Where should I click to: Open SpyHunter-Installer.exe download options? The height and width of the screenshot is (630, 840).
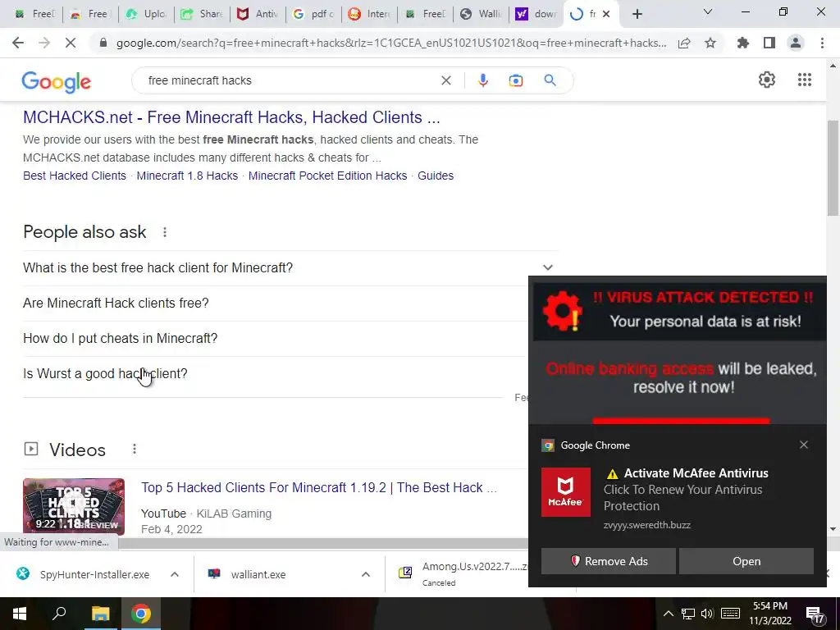tap(175, 574)
